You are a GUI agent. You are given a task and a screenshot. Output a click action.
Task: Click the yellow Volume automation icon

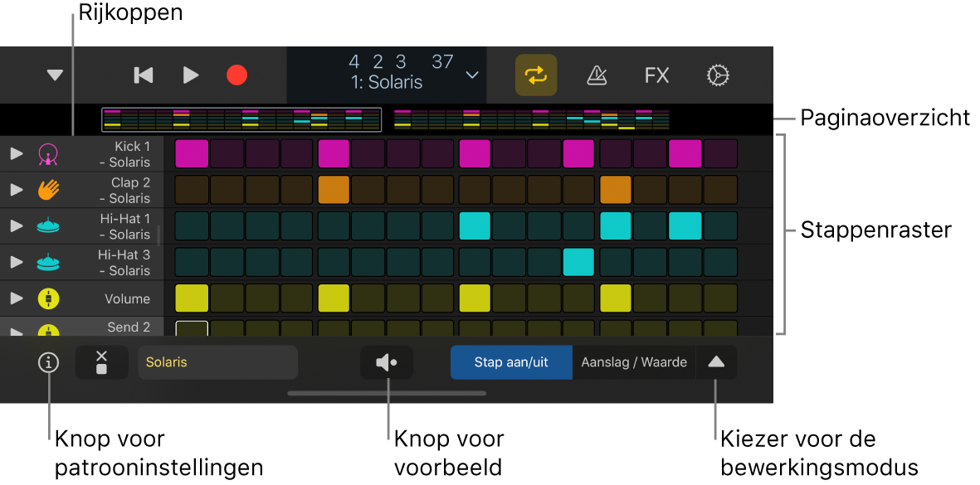tap(48, 299)
